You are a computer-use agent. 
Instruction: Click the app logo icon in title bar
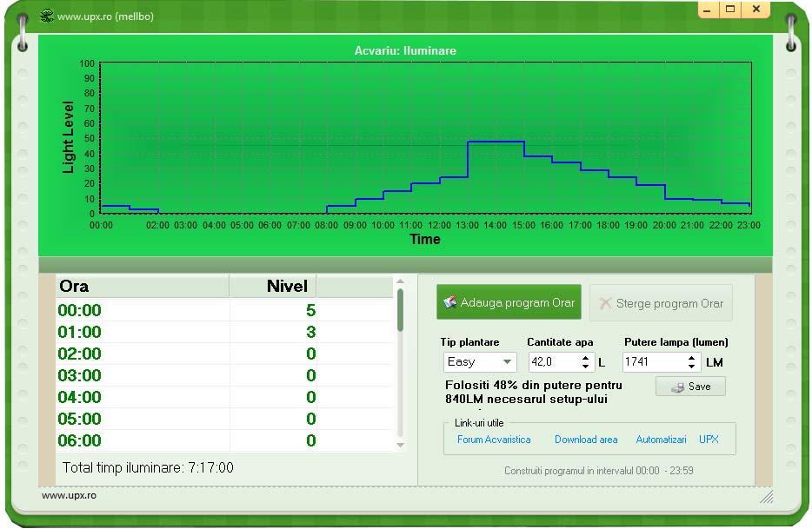coord(44,16)
